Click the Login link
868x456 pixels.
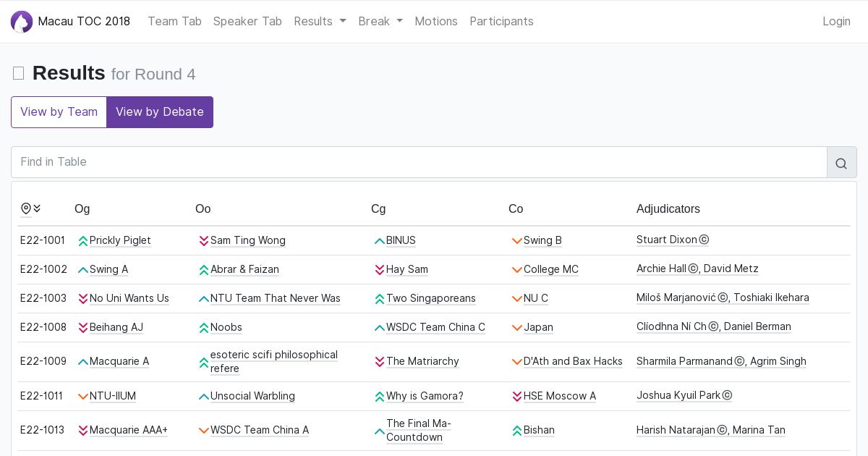click(836, 22)
